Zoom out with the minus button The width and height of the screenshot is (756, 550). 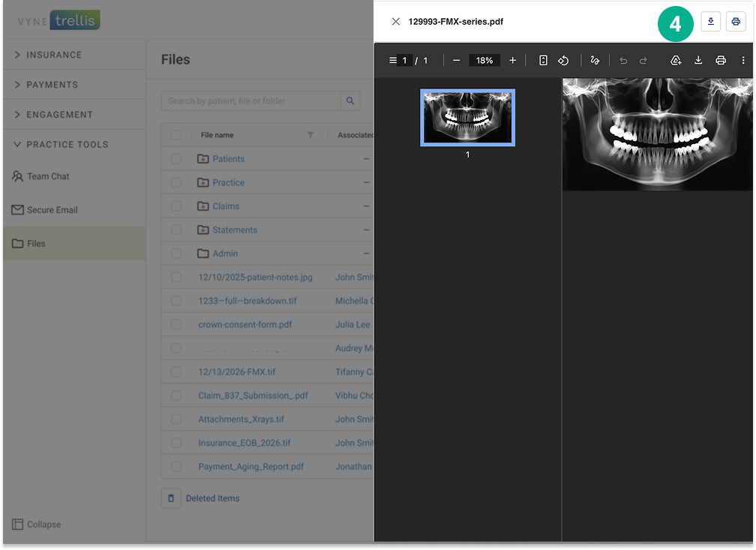click(456, 61)
